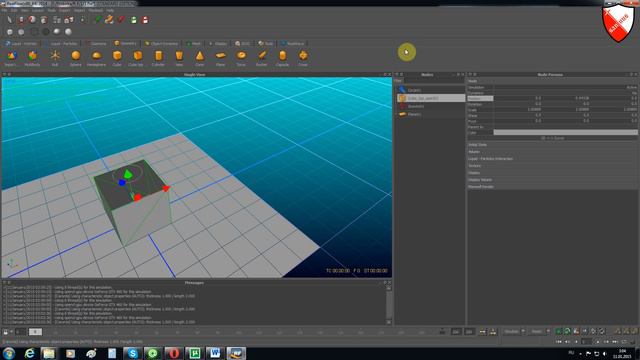The height and width of the screenshot is (360, 640).
Task: Open the File menu
Action: pyautogui.click(x=4, y=10)
